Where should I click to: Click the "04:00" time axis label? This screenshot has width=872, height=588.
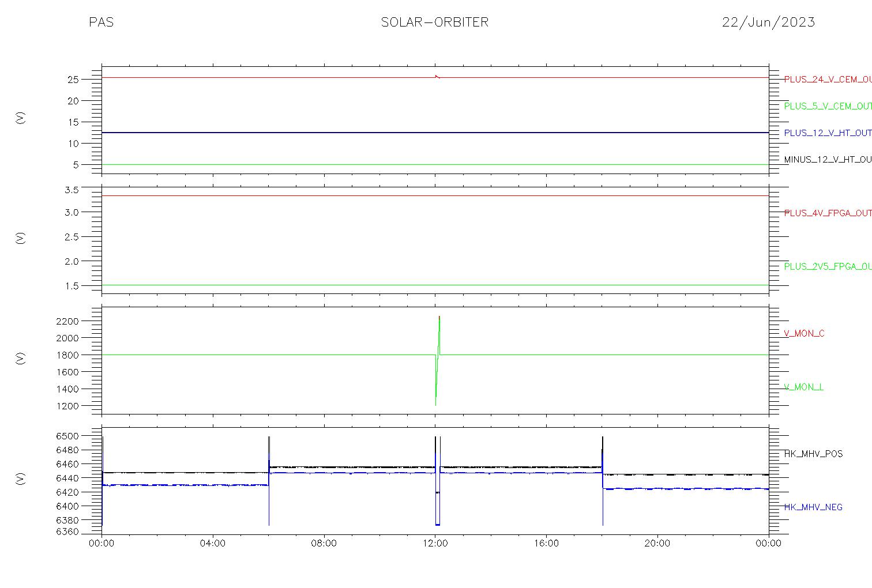tap(213, 544)
